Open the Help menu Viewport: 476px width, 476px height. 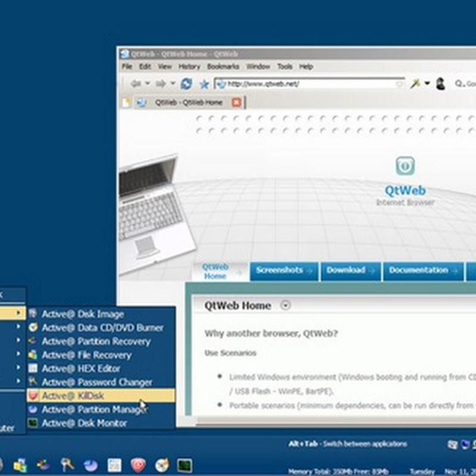click(306, 67)
